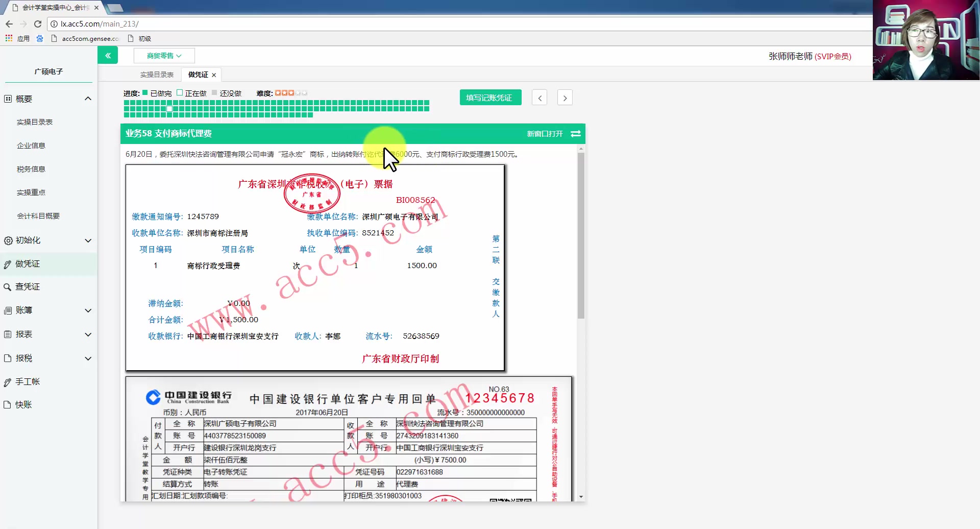Viewport: 980px width, 529px height.
Task: Click the 报税 document icon
Action: pos(8,358)
